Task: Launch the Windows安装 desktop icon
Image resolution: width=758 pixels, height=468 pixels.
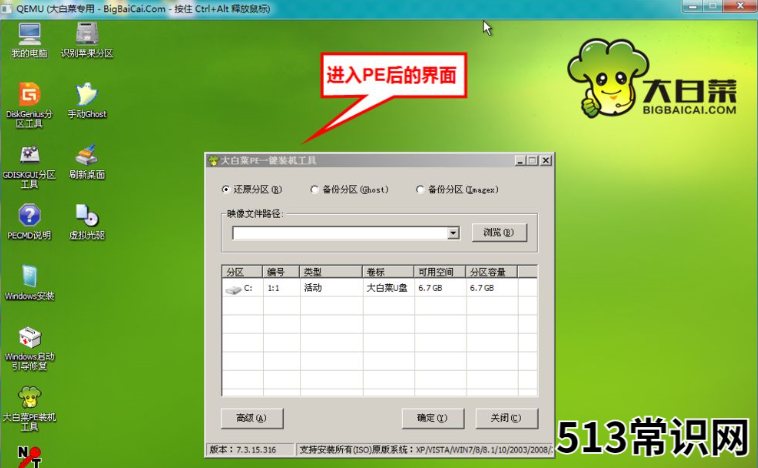Action: 29,283
